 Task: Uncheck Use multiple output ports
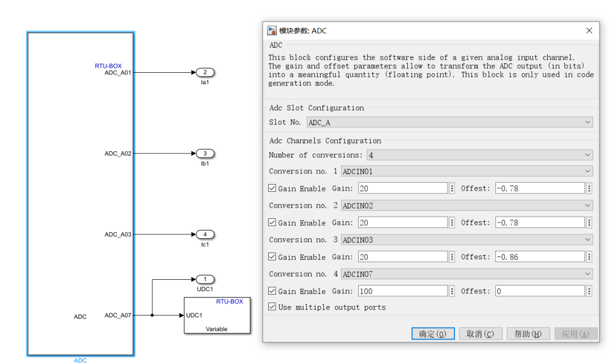pyautogui.click(x=272, y=307)
